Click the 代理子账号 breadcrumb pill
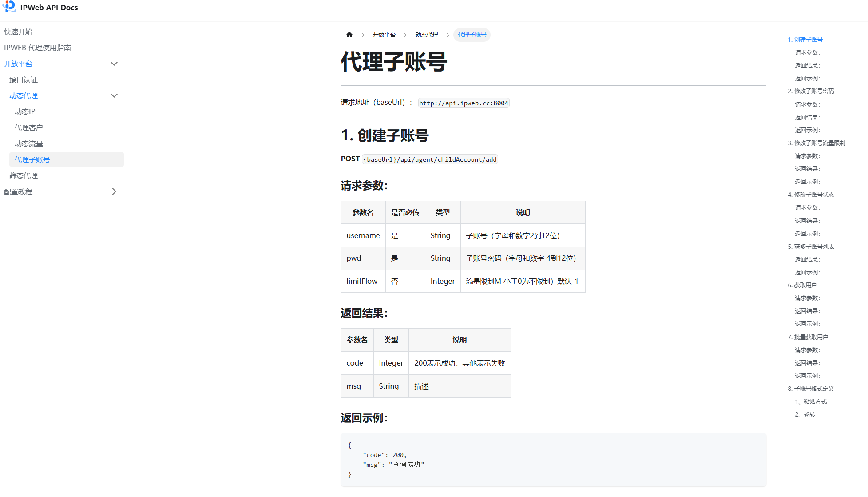This screenshot has width=868, height=497. [472, 35]
